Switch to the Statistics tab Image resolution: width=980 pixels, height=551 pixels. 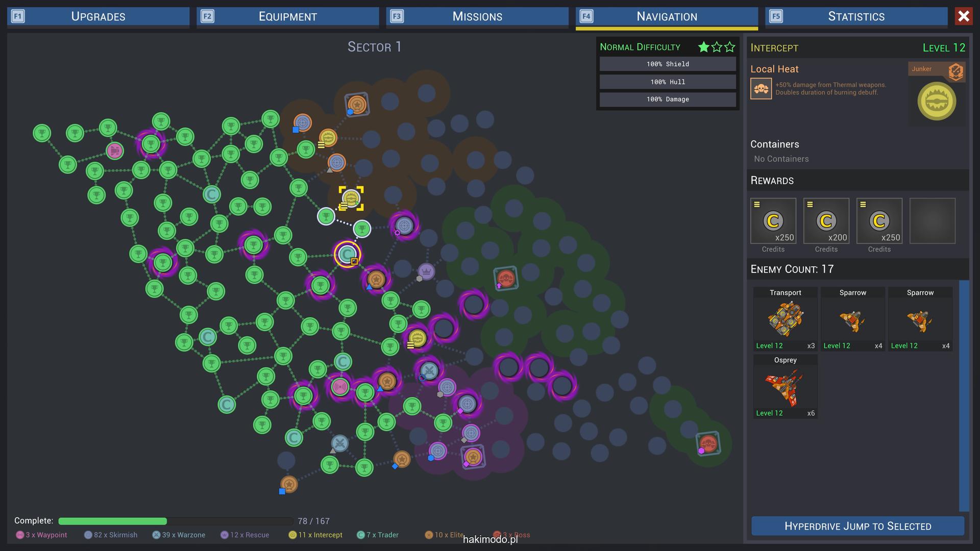(x=856, y=16)
